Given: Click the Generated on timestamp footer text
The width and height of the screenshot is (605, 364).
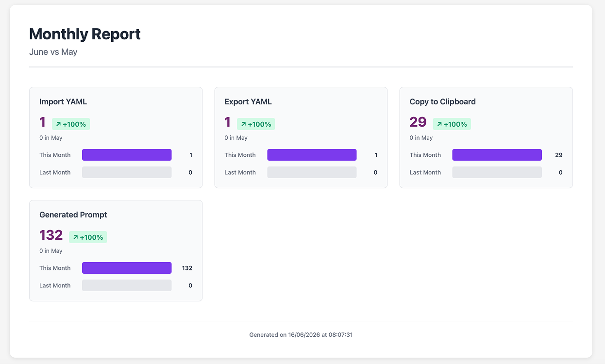Looking at the screenshot, I should tap(301, 335).
